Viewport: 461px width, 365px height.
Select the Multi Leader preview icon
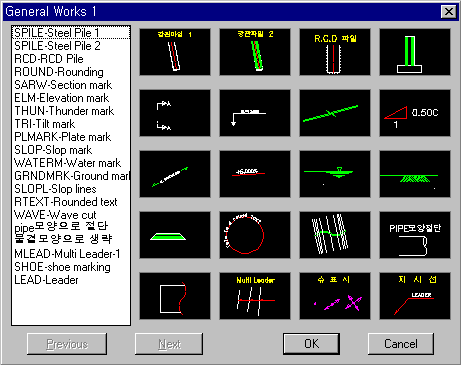pos(255,296)
